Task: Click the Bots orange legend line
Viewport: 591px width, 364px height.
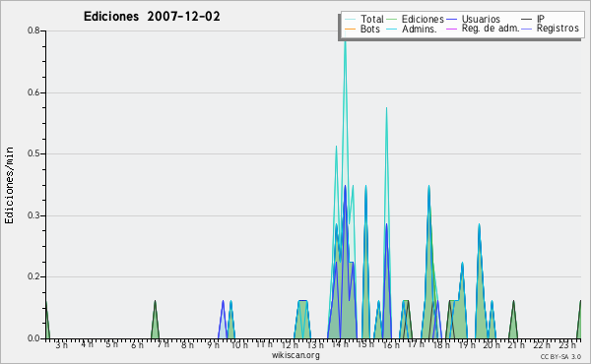Action: (350, 29)
